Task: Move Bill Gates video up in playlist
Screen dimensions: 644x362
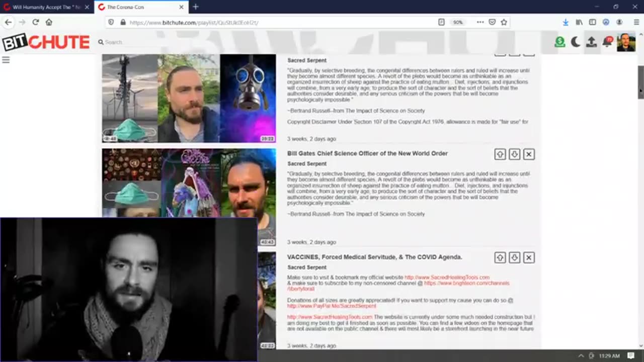Action: (500, 154)
